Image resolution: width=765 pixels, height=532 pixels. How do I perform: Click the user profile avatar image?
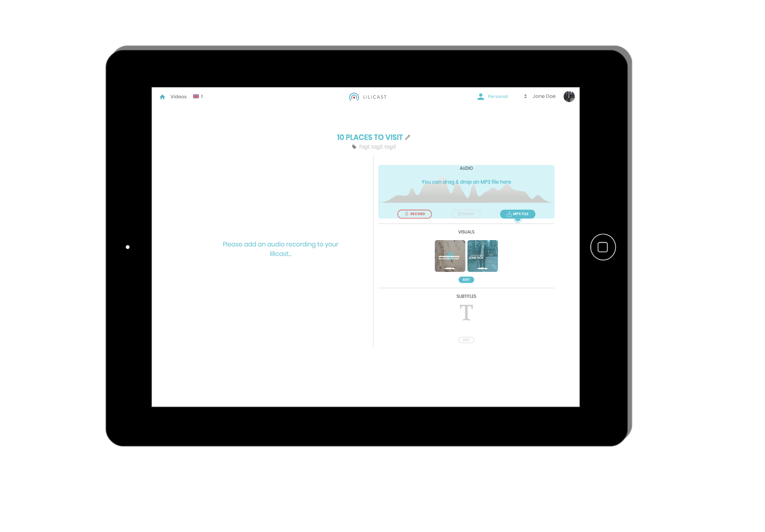tap(569, 96)
